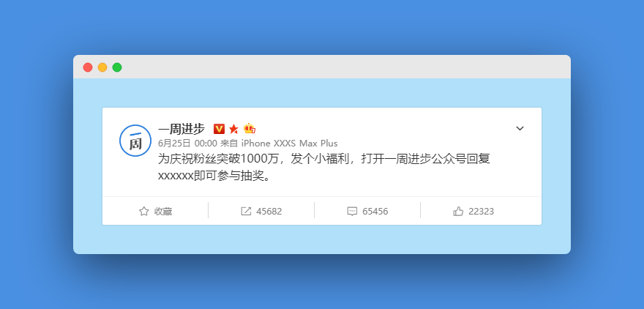Screen dimensions: 644x309
Task: Click the thumbs-up like icon
Action: 458,211
